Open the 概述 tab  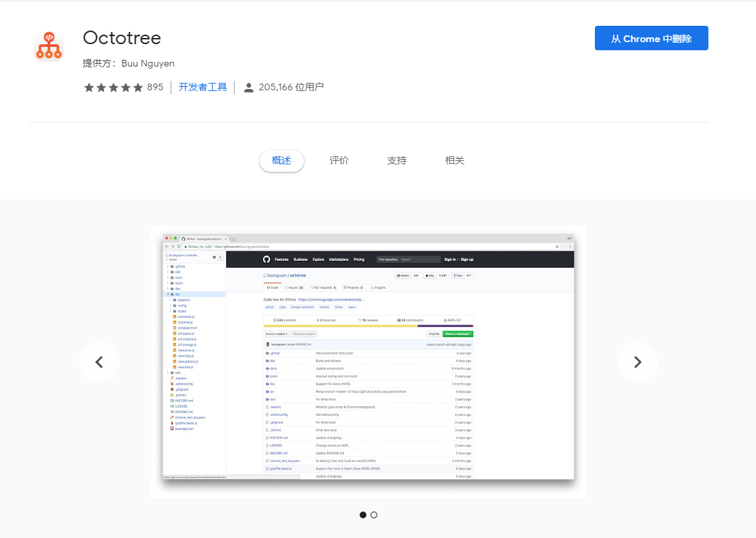281,160
